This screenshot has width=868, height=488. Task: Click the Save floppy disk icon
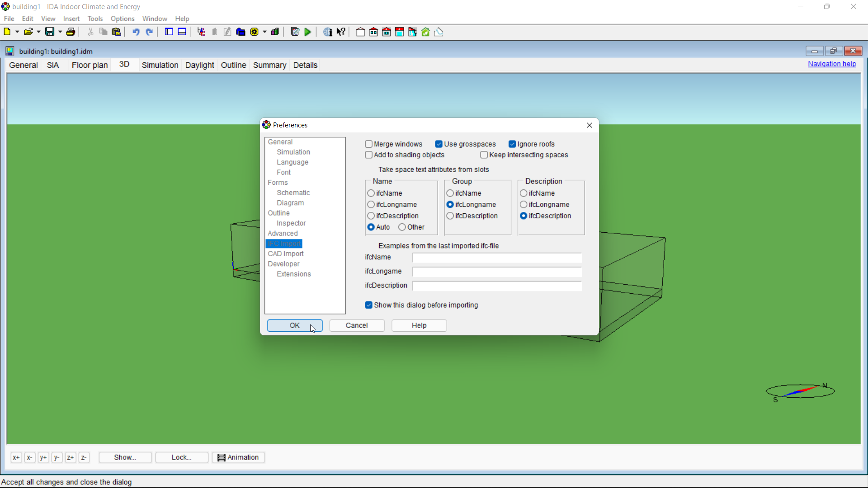point(50,32)
